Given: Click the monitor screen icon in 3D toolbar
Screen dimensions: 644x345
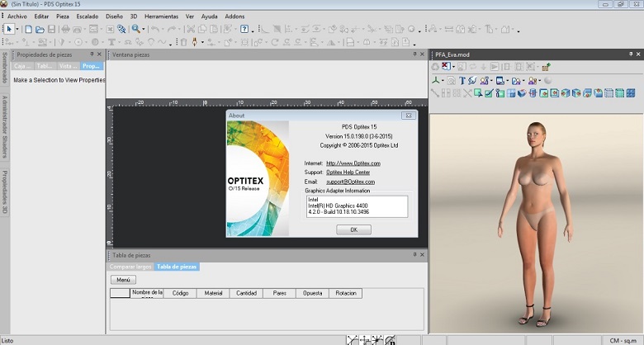Looking at the screenshot, I should click(500, 81).
